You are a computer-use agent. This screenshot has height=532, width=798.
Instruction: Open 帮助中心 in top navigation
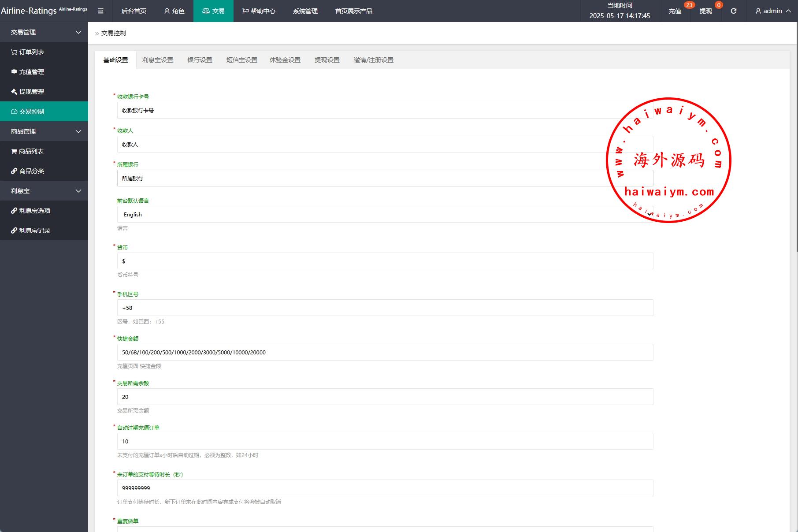tap(259, 11)
